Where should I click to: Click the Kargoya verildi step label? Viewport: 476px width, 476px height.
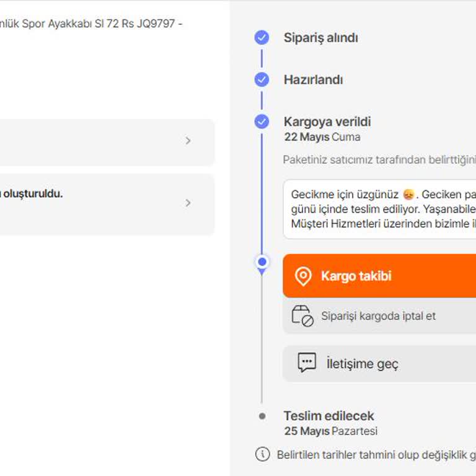[327, 121]
